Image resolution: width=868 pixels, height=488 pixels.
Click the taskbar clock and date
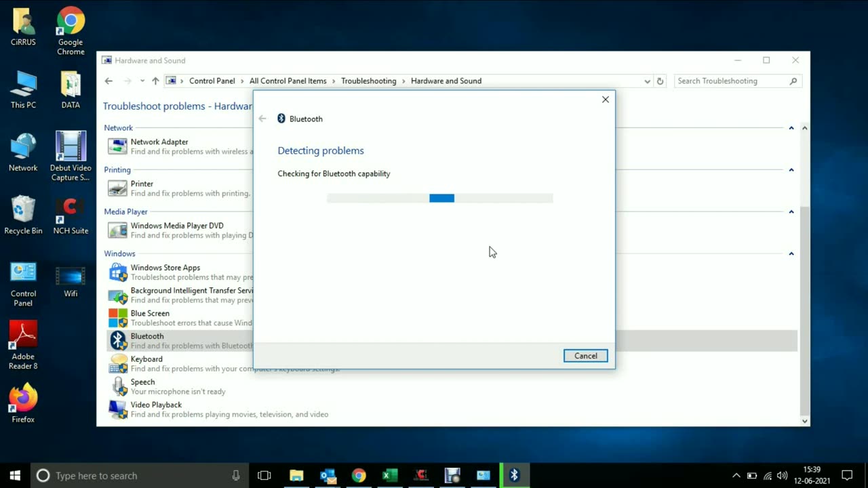[812, 475]
